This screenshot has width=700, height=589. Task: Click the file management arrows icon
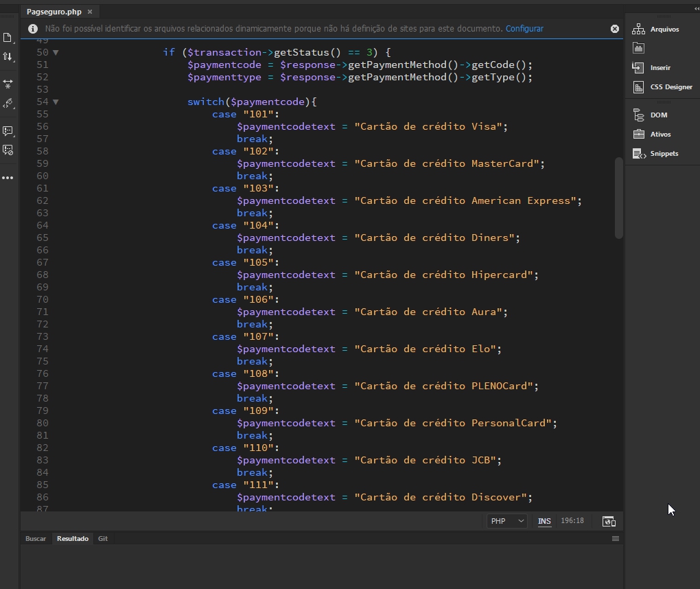8,56
